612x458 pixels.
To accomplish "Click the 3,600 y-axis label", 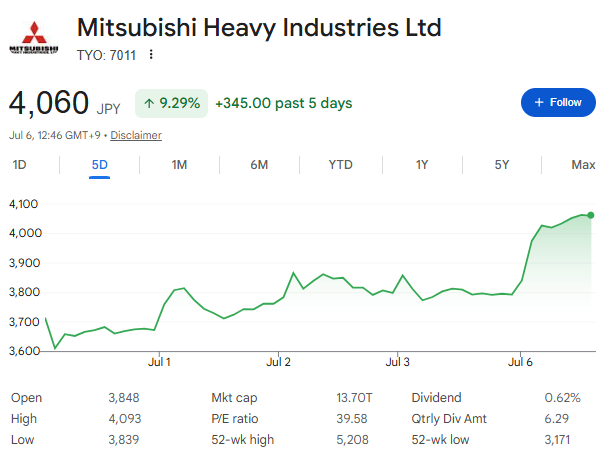I will (25, 351).
